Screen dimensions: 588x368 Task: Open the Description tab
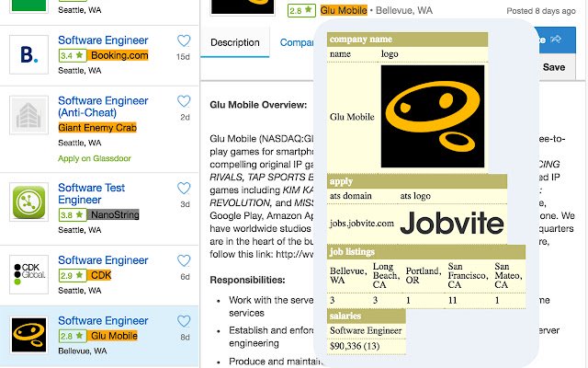click(235, 42)
